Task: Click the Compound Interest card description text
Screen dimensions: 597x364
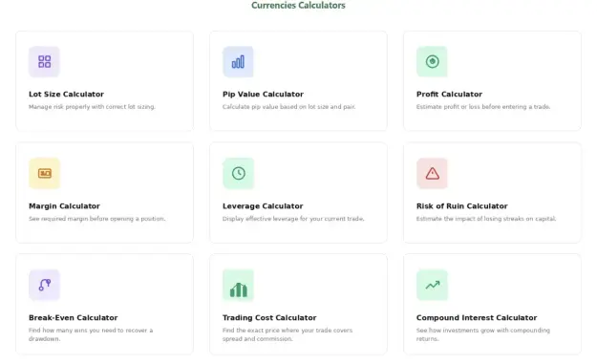Action: tap(483, 334)
